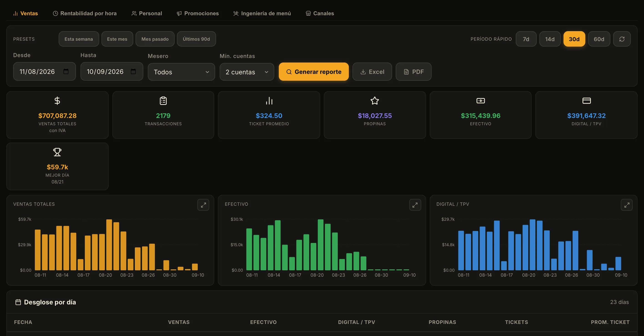Apply the Este mes preset

point(117,39)
